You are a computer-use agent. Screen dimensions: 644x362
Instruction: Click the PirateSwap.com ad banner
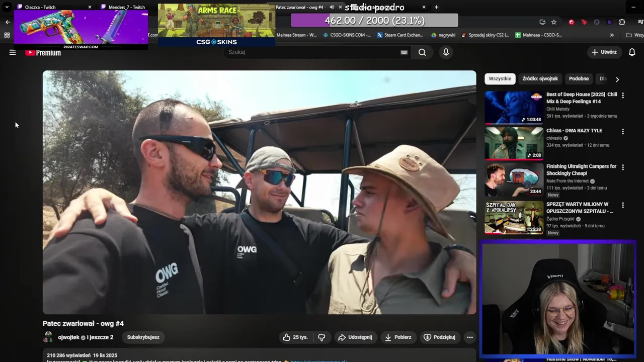[81, 30]
